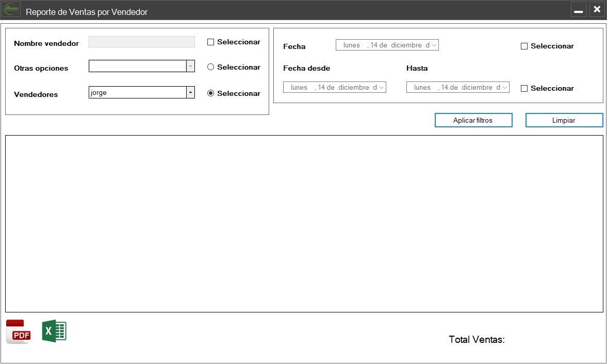
Task: Export the report as PDF
Action: click(18, 332)
